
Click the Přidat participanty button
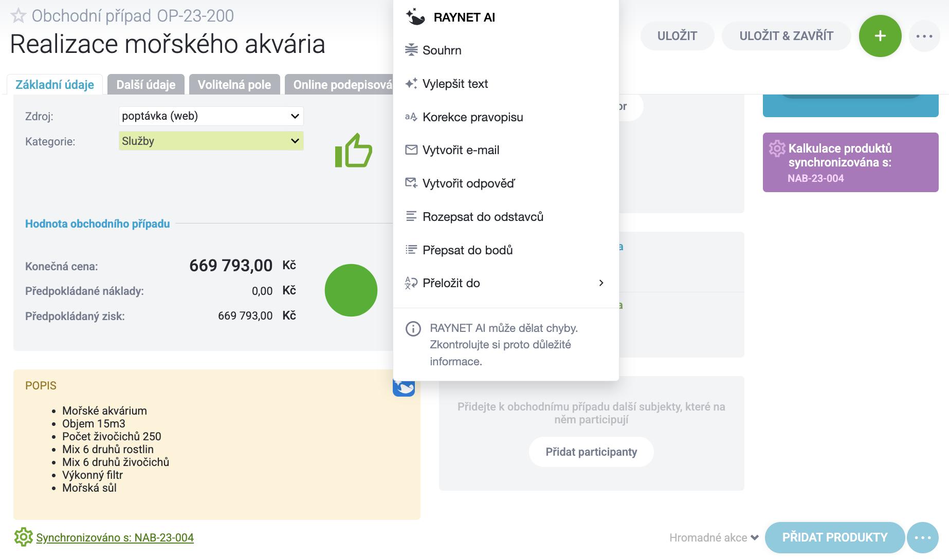pos(591,452)
